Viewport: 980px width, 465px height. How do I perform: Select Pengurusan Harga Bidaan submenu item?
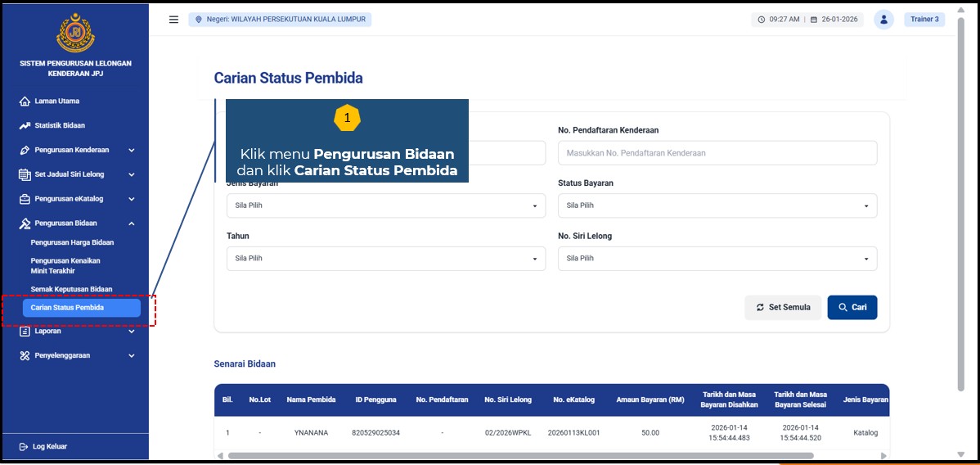point(72,243)
